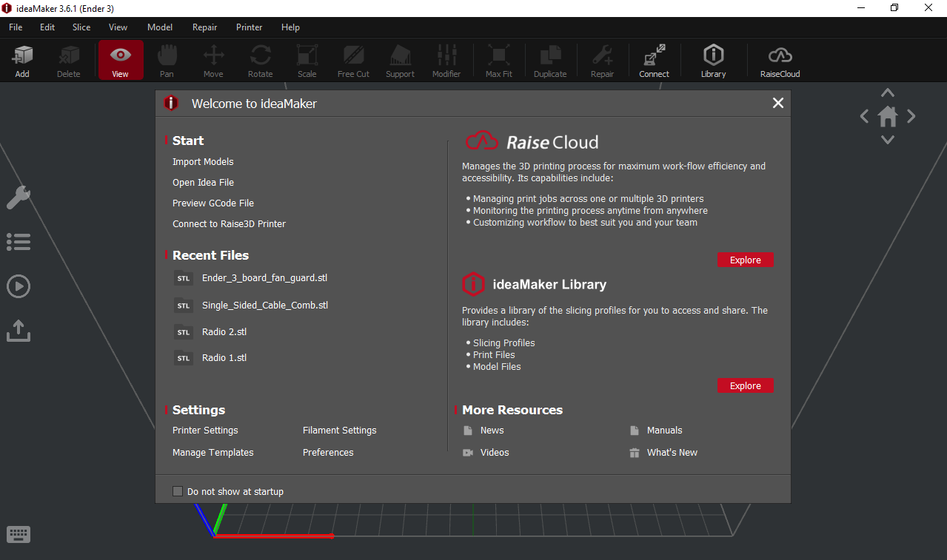Click the Delete toolbar icon
The width and height of the screenshot is (947, 560).
[69, 61]
